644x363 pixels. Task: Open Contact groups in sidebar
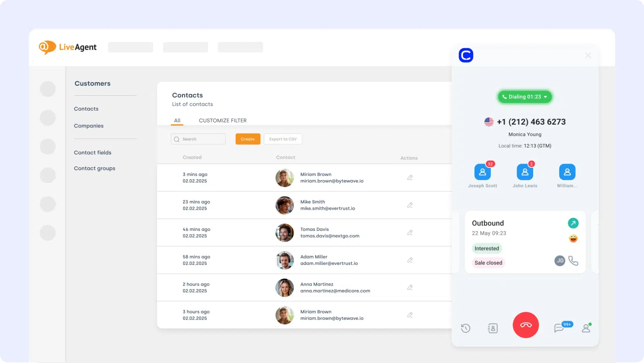(x=94, y=168)
